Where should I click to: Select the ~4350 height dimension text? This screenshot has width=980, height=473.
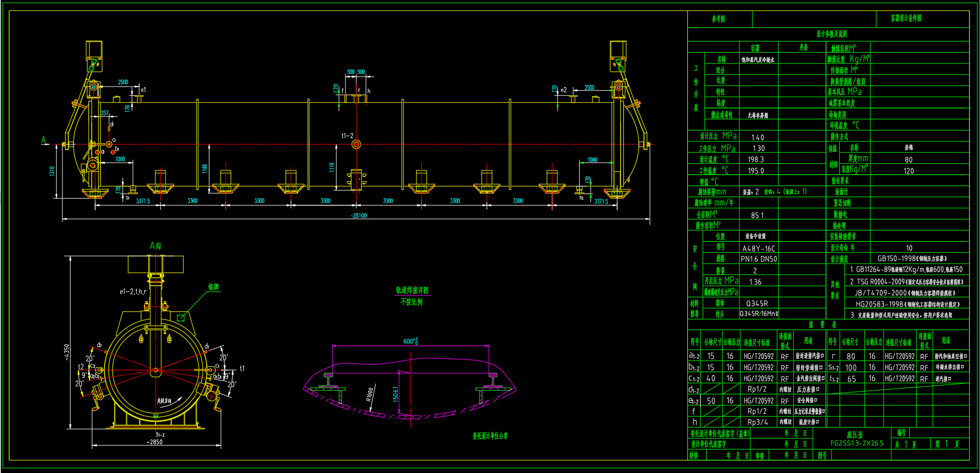[x=67, y=352]
